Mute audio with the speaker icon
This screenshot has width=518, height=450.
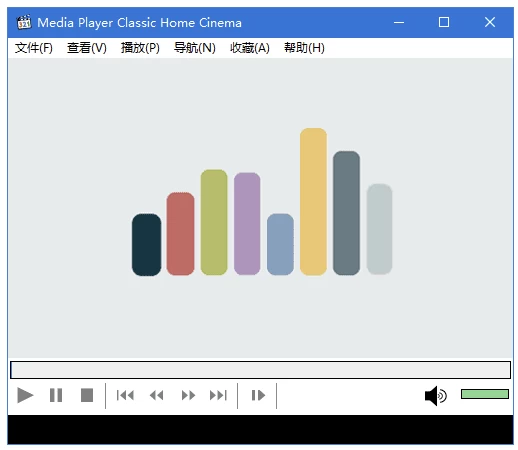[435, 396]
